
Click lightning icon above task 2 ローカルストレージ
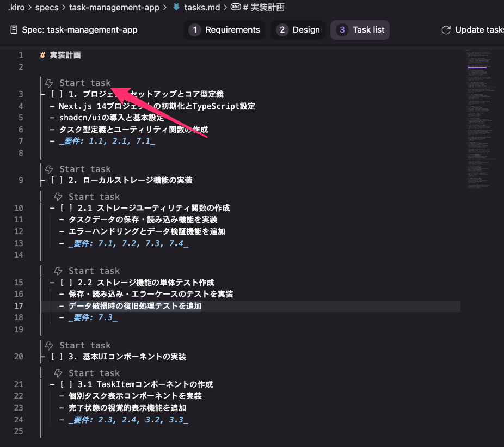(x=49, y=169)
